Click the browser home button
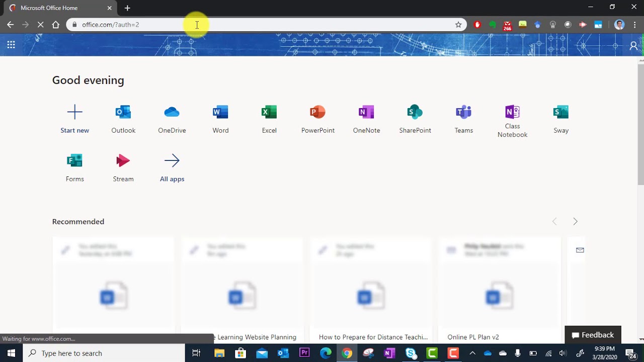The image size is (644, 362). 56,25
